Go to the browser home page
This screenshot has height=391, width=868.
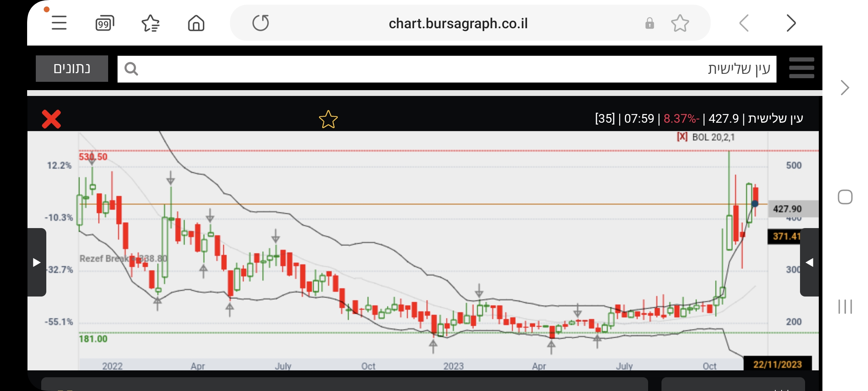[x=196, y=24]
